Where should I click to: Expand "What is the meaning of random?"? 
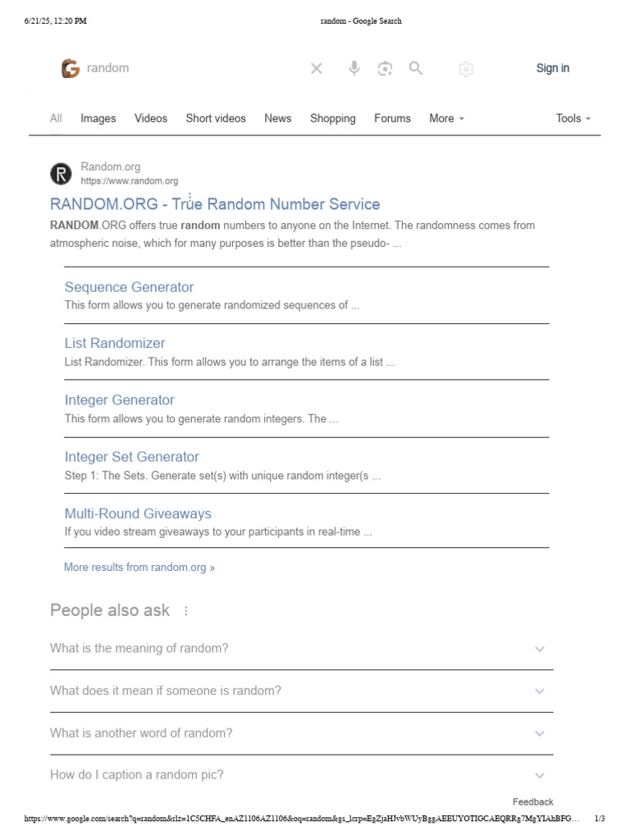pos(539,649)
